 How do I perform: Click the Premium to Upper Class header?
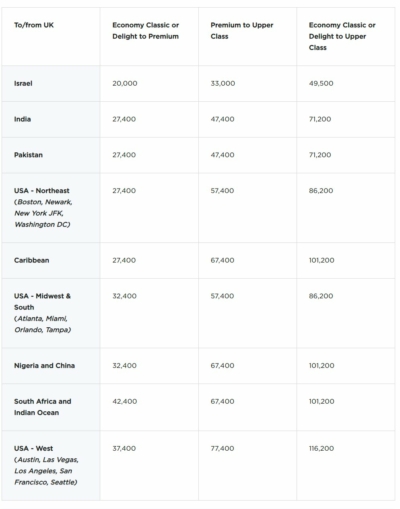point(242,31)
